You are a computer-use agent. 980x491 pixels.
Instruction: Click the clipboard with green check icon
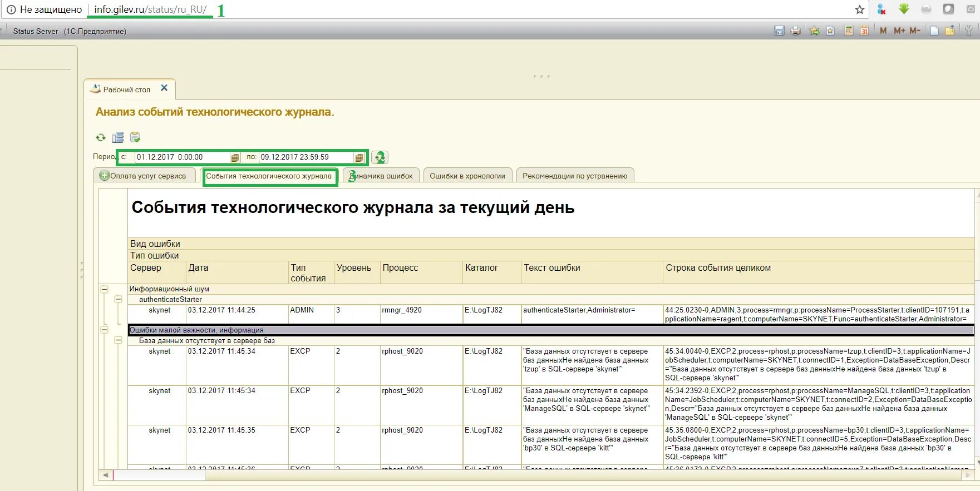(x=135, y=137)
